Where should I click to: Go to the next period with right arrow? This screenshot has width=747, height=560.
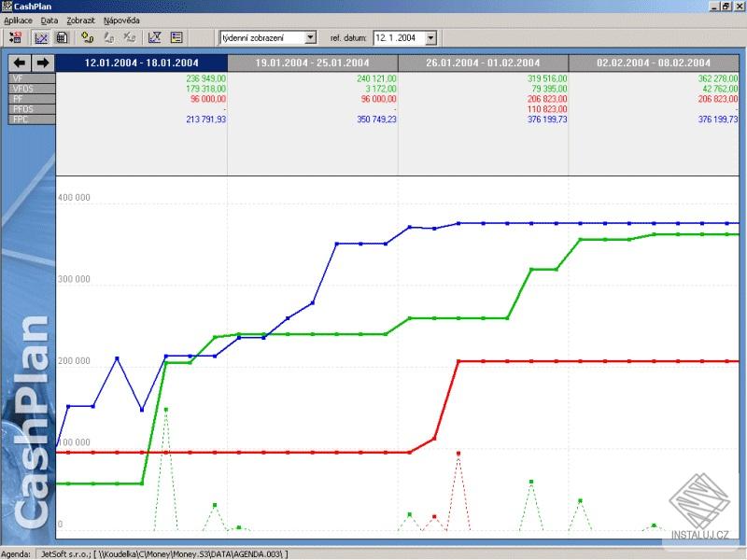43,63
